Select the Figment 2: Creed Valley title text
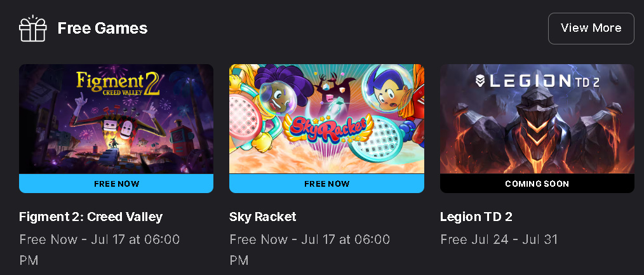Screen dimensions: 644x275 point(91,217)
